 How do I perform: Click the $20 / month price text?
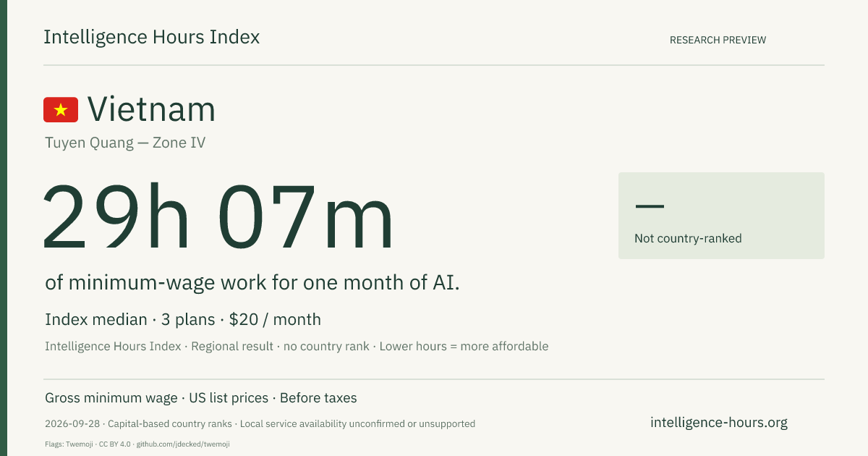(x=275, y=319)
